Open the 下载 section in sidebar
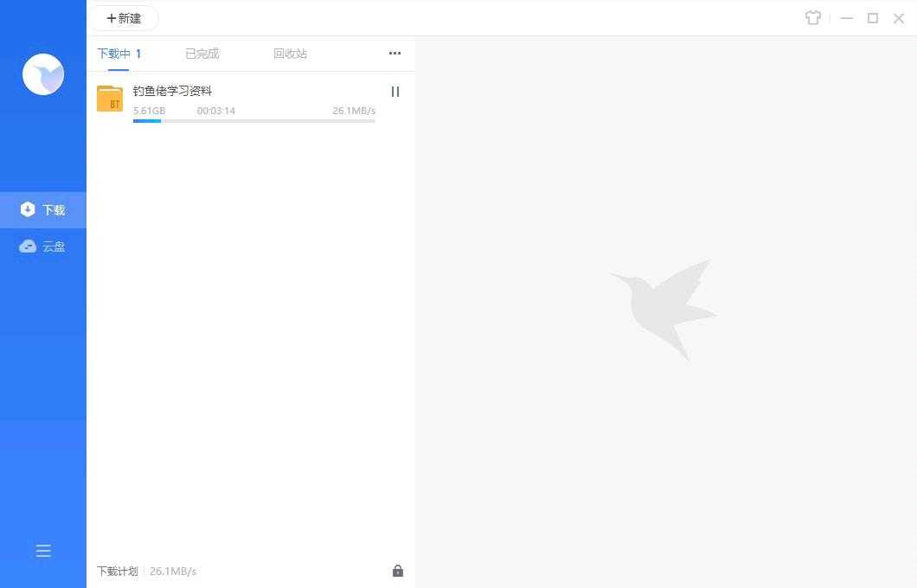 coord(43,210)
